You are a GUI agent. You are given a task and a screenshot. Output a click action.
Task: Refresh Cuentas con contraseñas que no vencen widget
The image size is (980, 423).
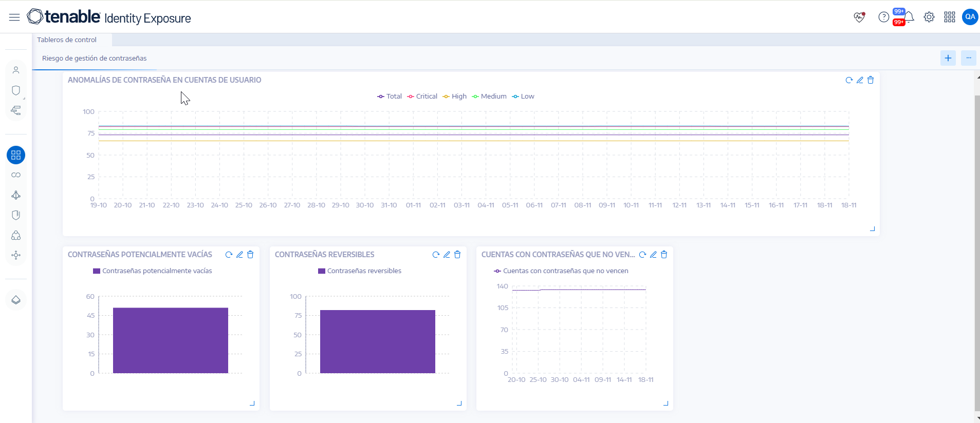coord(642,255)
